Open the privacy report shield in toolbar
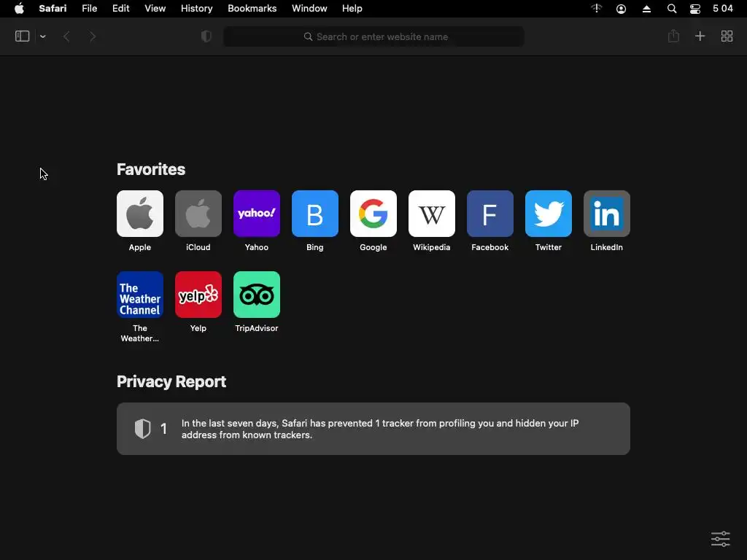The width and height of the screenshot is (747, 560). tap(206, 36)
